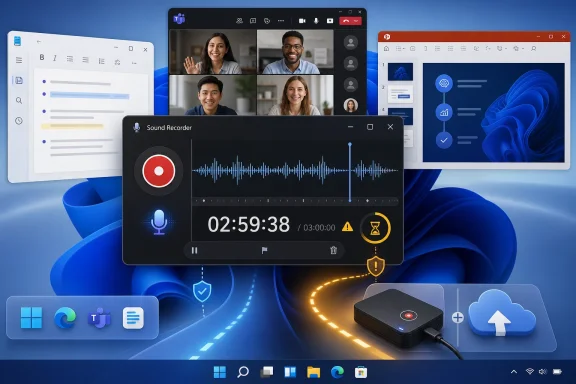
Task: Mute the microphone in Teams call
Action: [x=316, y=21]
